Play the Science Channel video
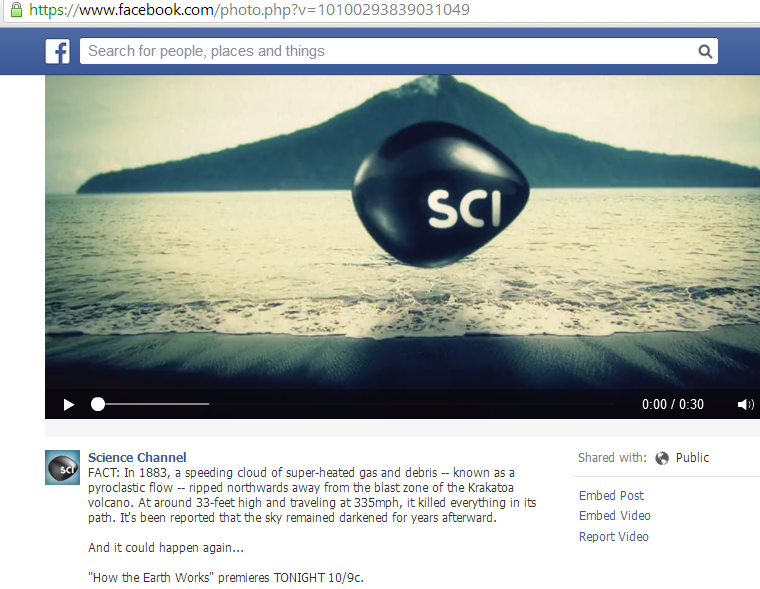This screenshot has width=760, height=589. (x=69, y=404)
